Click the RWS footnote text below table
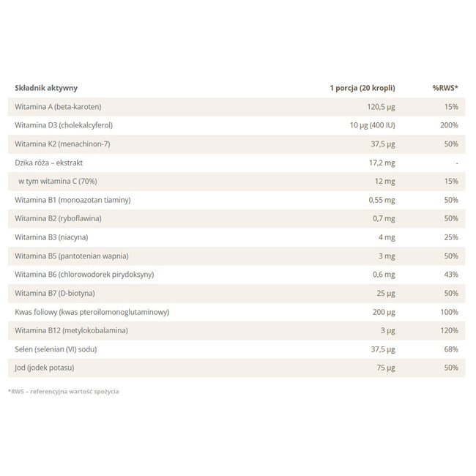 point(64,392)
